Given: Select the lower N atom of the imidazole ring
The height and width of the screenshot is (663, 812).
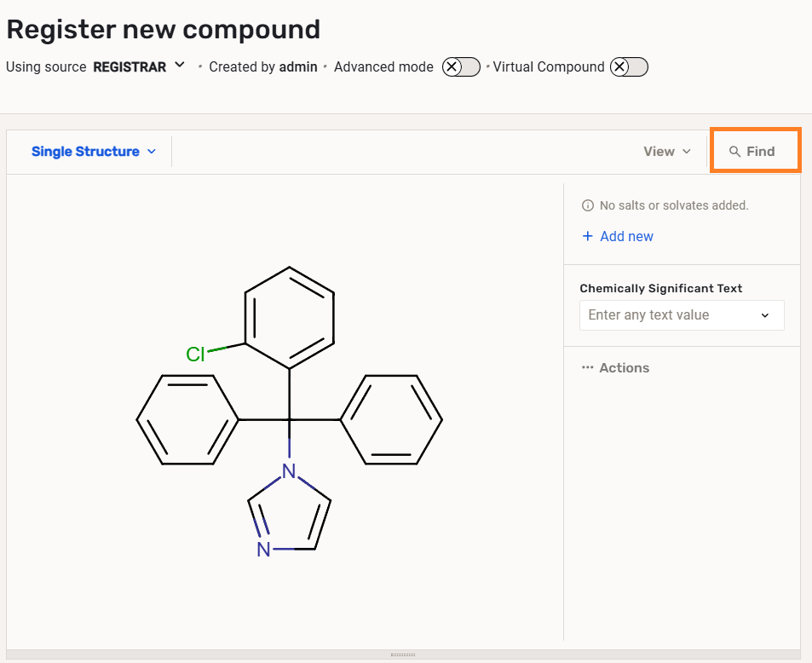Looking at the screenshot, I should click(x=263, y=550).
